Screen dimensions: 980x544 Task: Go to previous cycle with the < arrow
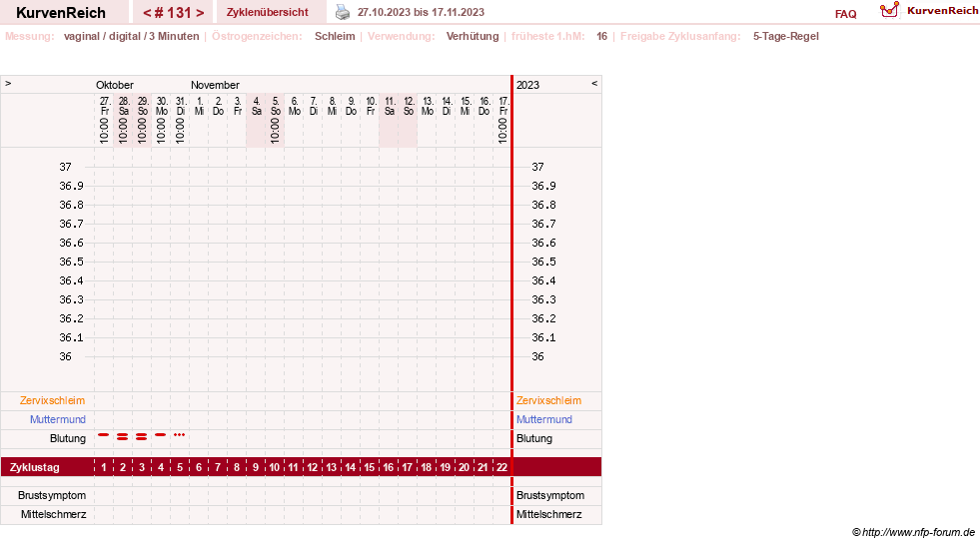pos(147,13)
